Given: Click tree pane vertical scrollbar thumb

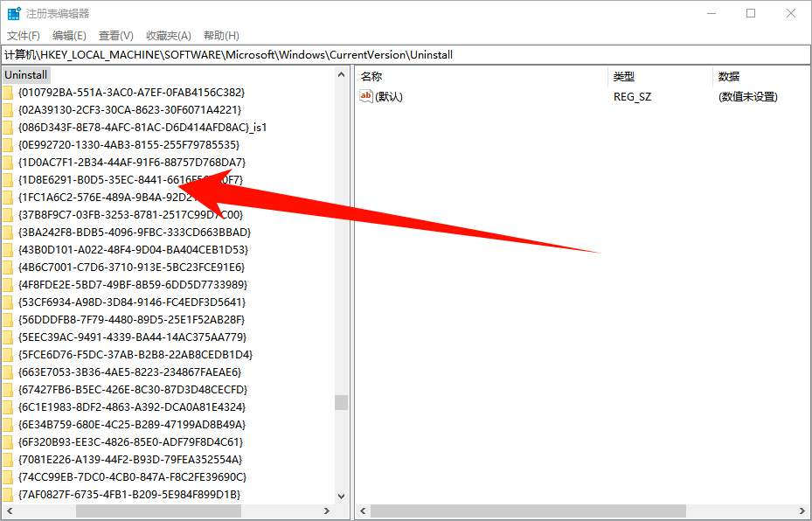Looking at the screenshot, I should coord(341,402).
